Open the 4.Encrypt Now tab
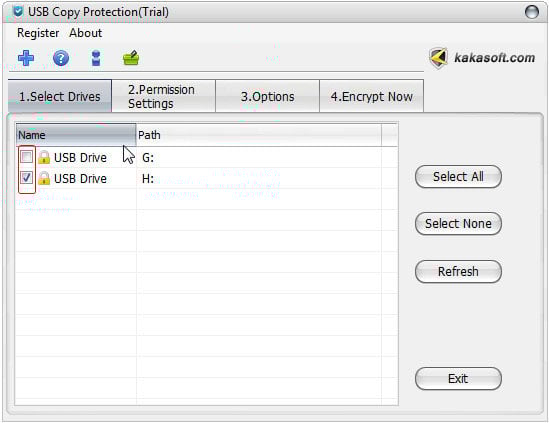This screenshot has width=549, height=423. pyautogui.click(x=371, y=96)
